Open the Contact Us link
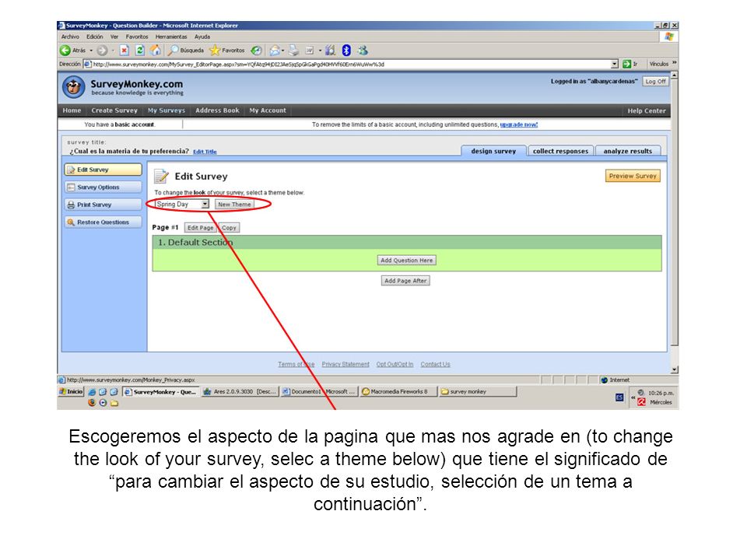This screenshot has height=560, width=747. (x=436, y=364)
